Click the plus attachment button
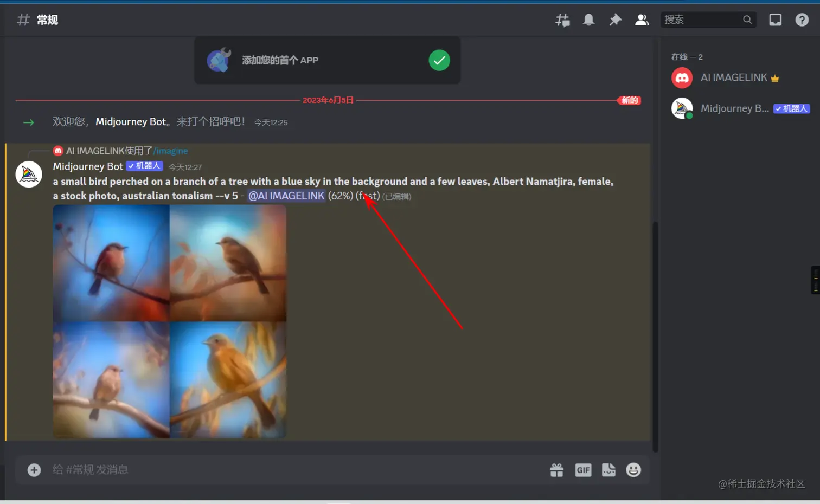This screenshot has height=504, width=820. [x=34, y=470]
